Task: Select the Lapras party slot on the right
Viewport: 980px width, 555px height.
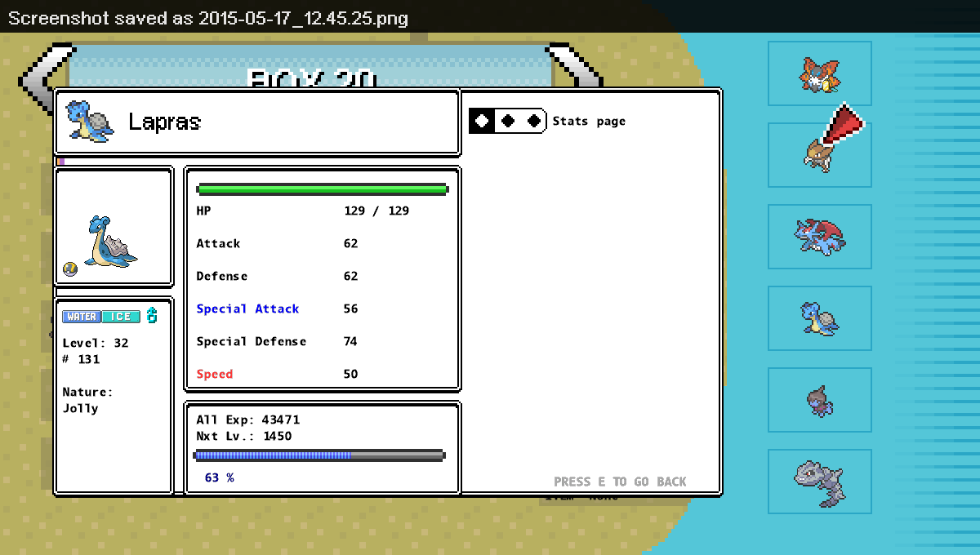Action: (819, 317)
